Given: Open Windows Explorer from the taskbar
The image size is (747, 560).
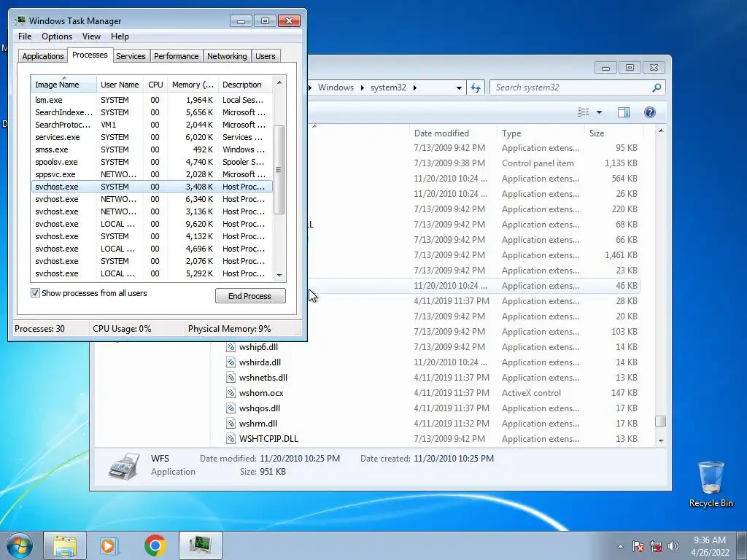Looking at the screenshot, I should click(x=65, y=545).
